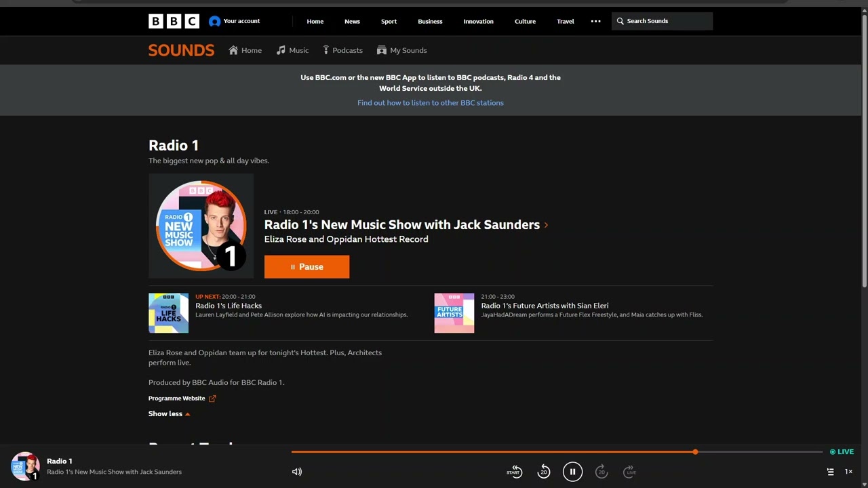Click the player bar station thumbnail
Screen dimensions: 868x488
click(25, 466)
